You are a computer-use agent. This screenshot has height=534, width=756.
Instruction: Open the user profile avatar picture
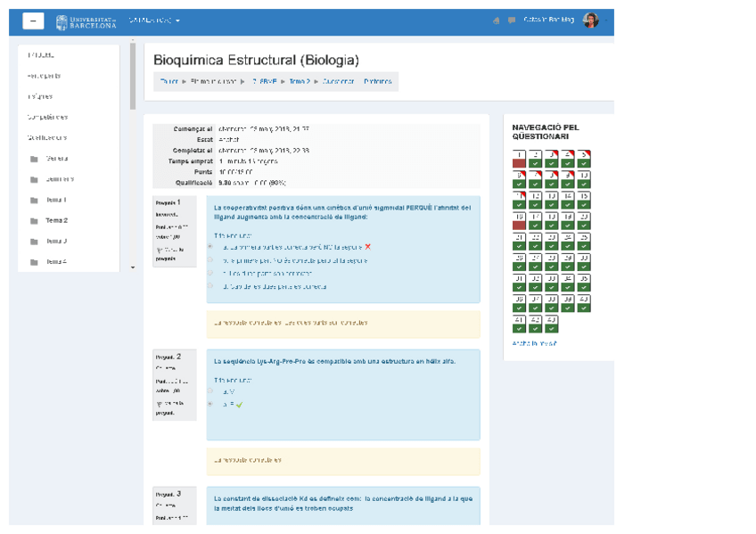click(590, 21)
